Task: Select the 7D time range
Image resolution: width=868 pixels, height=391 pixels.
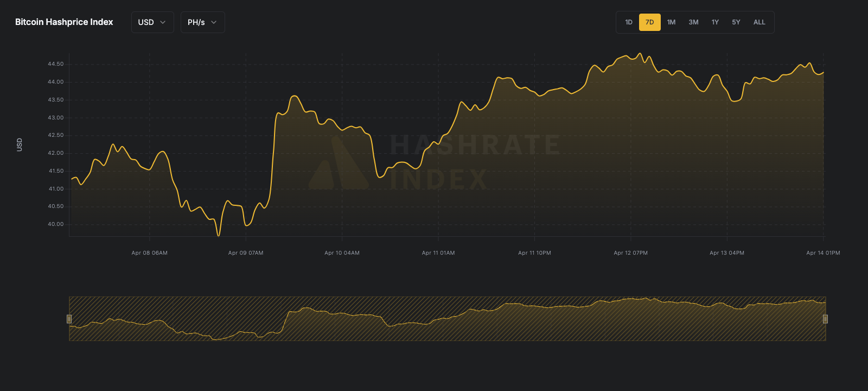Action: coord(650,22)
